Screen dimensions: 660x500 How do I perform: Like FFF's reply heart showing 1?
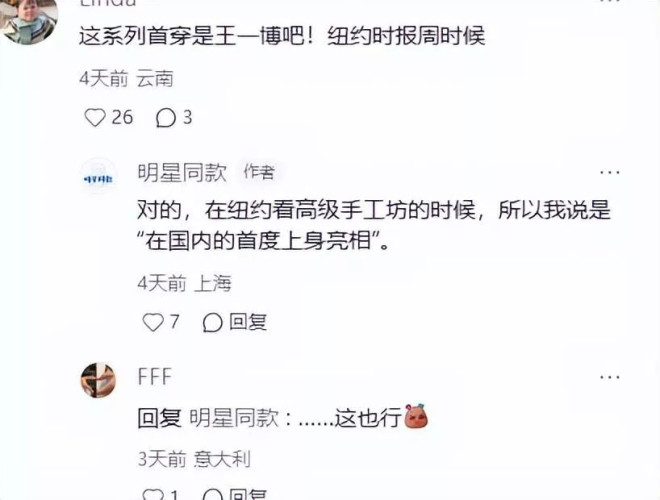point(153,495)
